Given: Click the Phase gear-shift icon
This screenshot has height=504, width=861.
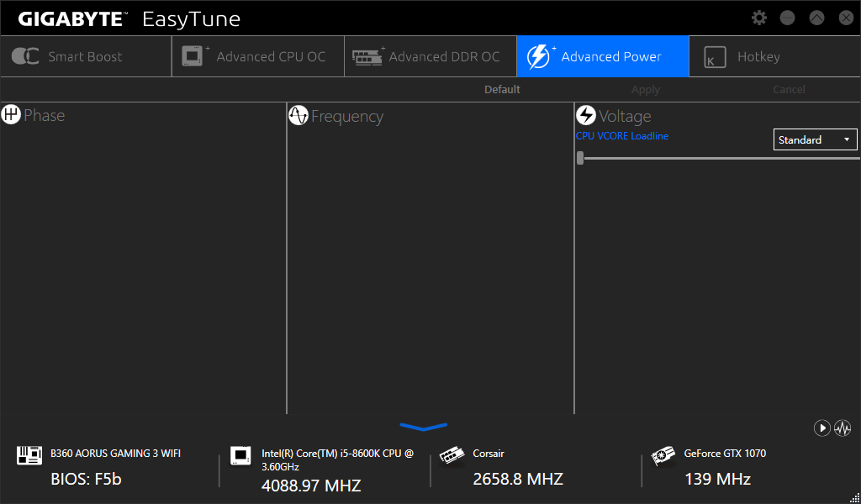Looking at the screenshot, I should [11, 114].
